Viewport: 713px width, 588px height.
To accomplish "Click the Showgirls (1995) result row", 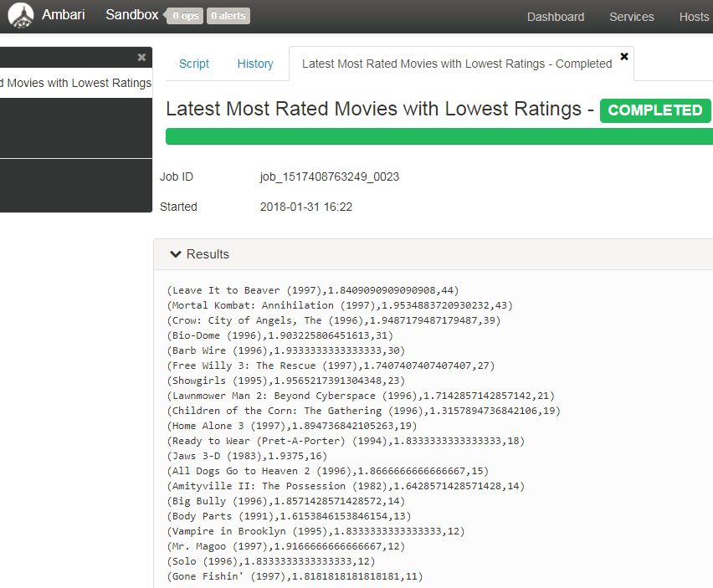I will pyautogui.click(x=285, y=381).
